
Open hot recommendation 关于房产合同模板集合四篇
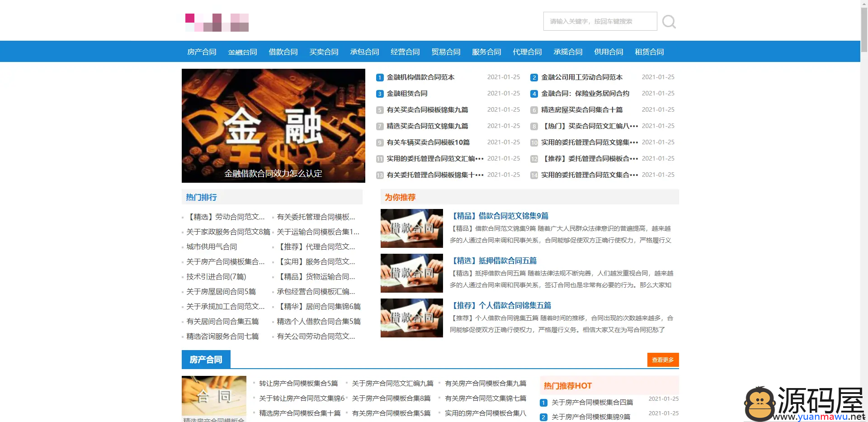point(592,403)
